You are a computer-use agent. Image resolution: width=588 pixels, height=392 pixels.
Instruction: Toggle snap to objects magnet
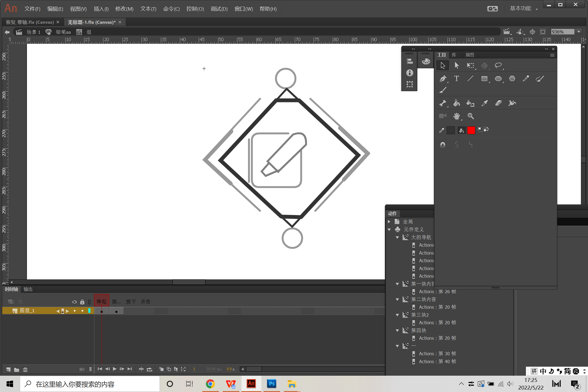(443, 145)
